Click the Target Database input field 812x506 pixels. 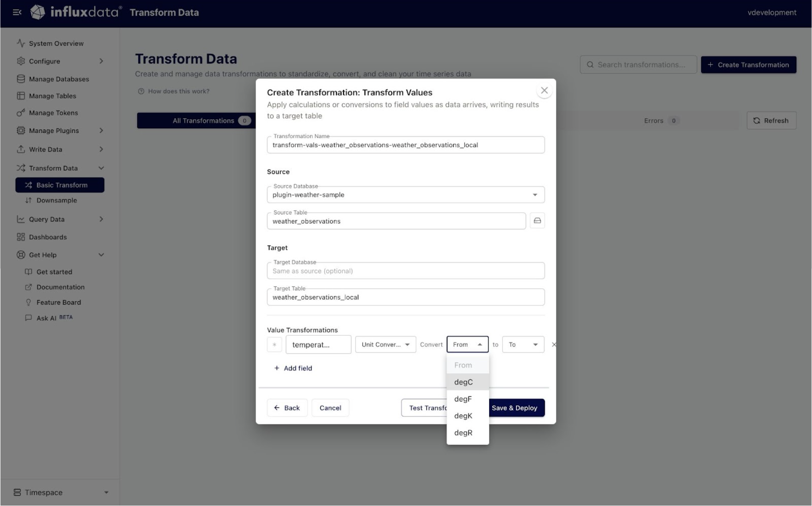coord(406,271)
